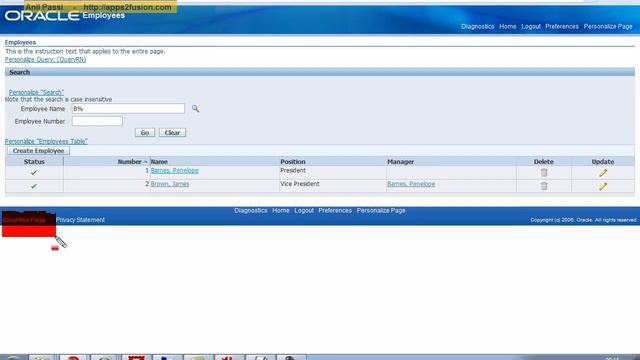
Task: Open Diagnostics in the footer bar
Action: (251, 211)
